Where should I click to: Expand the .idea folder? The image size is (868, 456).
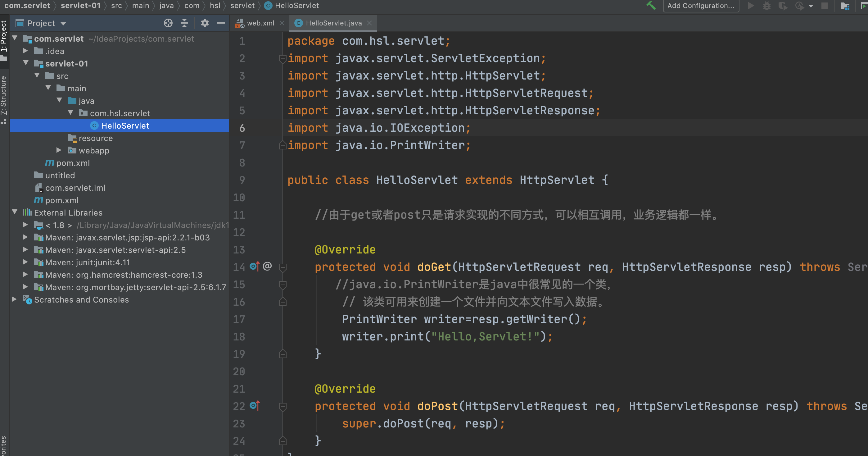tap(25, 51)
